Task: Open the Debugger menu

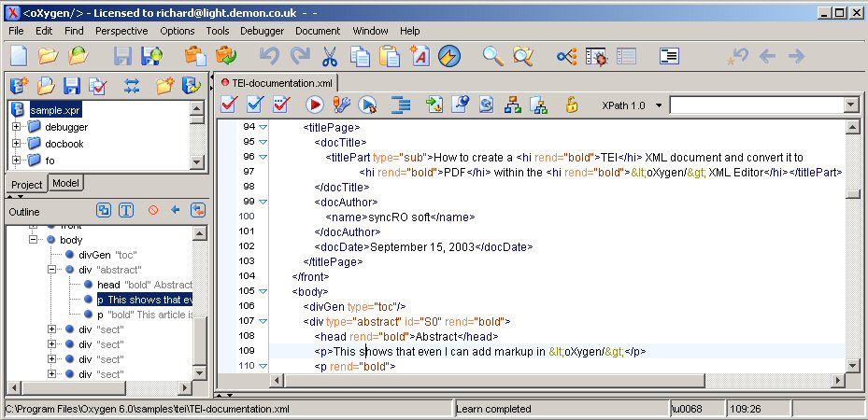Action: (x=262, y=31)
